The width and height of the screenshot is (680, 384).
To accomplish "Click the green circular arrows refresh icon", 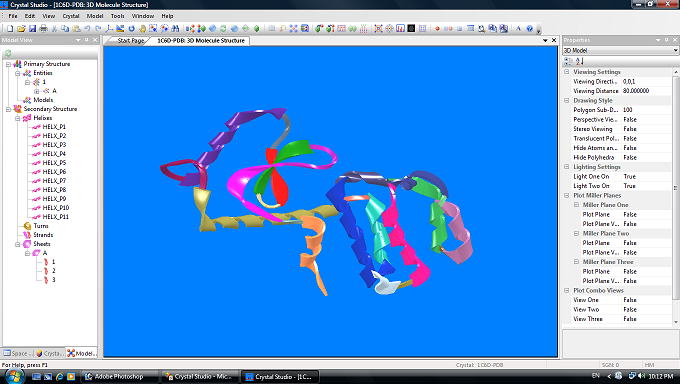I will (x=223, y=29).
